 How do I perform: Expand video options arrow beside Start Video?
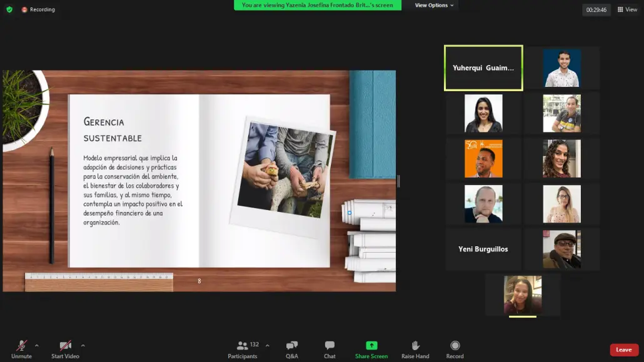(83, 346)
